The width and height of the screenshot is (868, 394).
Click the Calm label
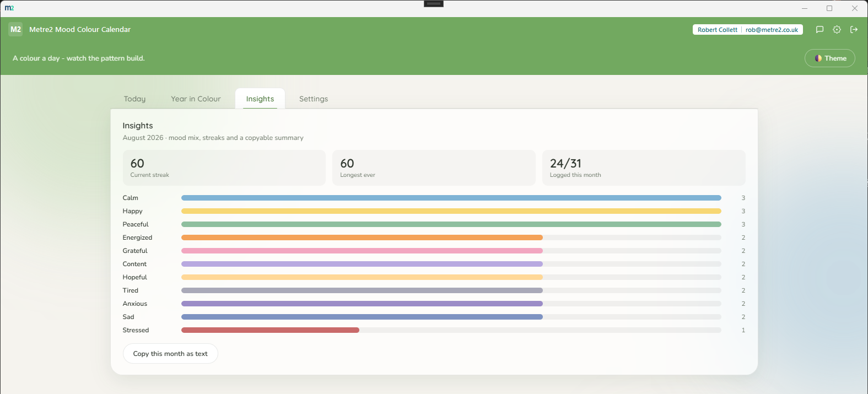pyautogui.click(x=131, y=198)
